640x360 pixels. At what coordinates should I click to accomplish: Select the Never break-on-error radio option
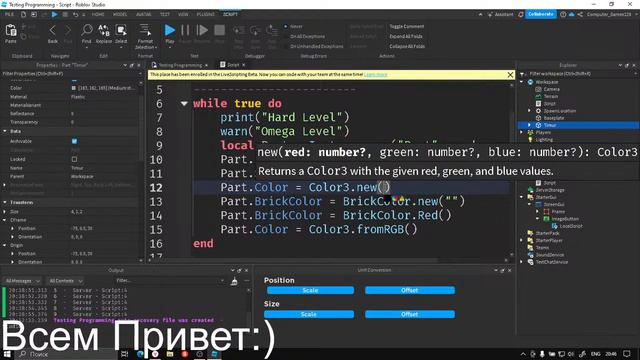point(286,27)
